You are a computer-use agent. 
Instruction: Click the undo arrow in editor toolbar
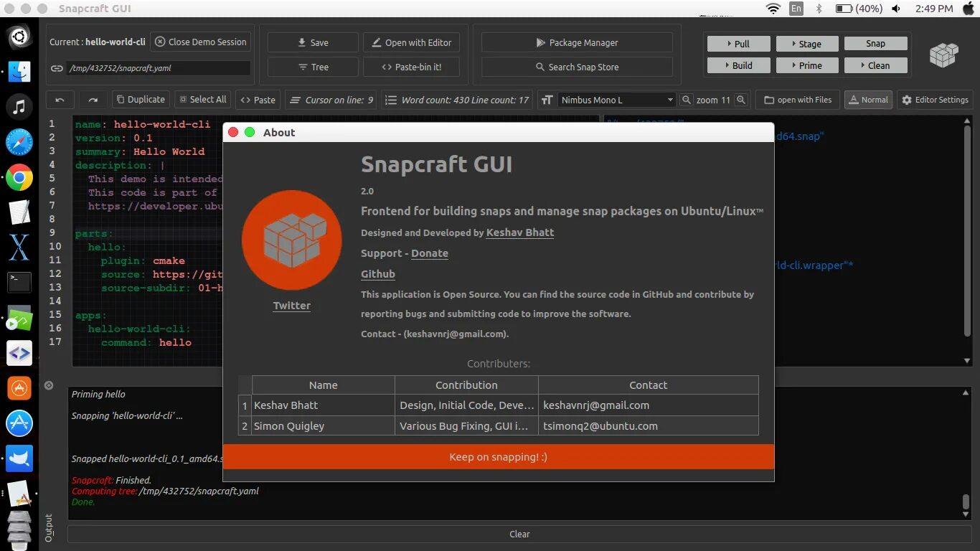coord(60,100)
